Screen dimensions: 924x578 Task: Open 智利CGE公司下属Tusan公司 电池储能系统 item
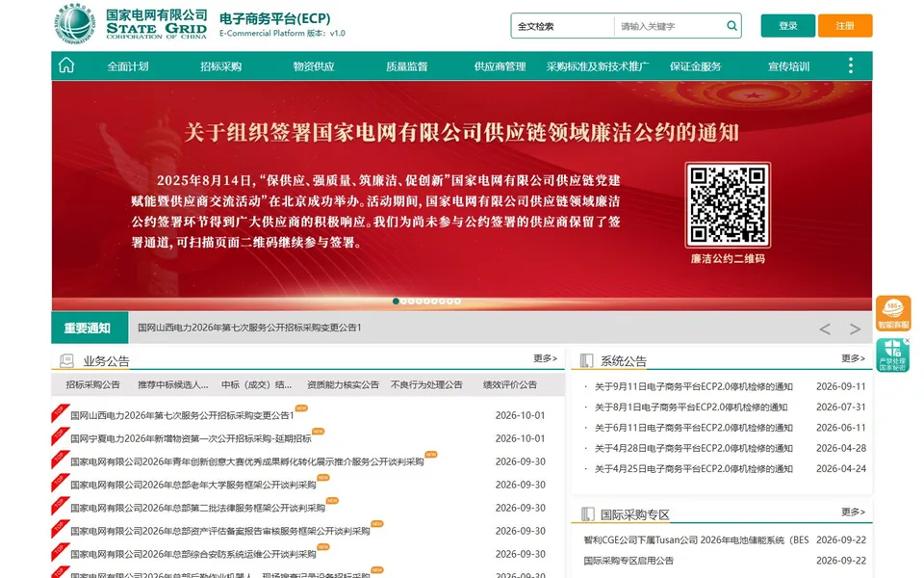[697, 539]
